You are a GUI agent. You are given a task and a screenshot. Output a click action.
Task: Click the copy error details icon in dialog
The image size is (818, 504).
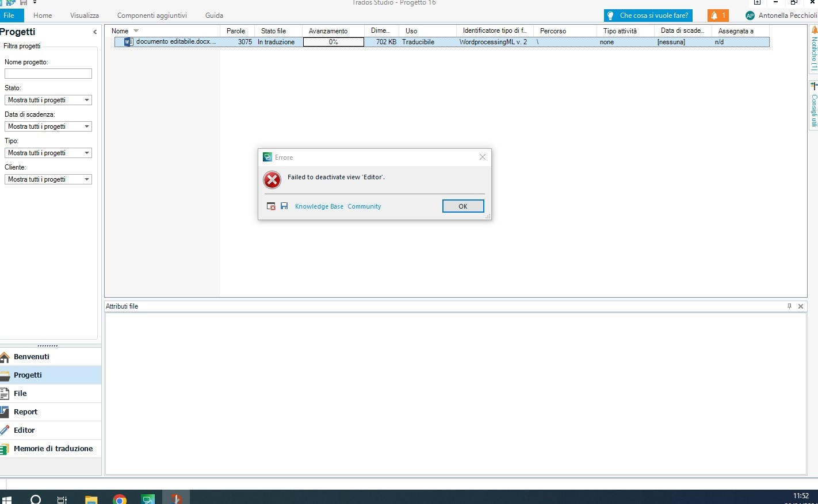point(271,206)
